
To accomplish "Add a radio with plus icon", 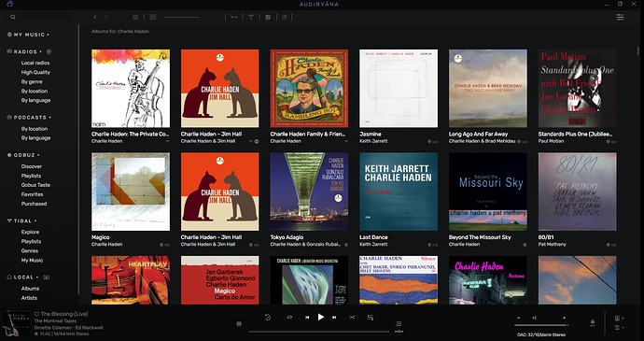I will pos(49,51).
